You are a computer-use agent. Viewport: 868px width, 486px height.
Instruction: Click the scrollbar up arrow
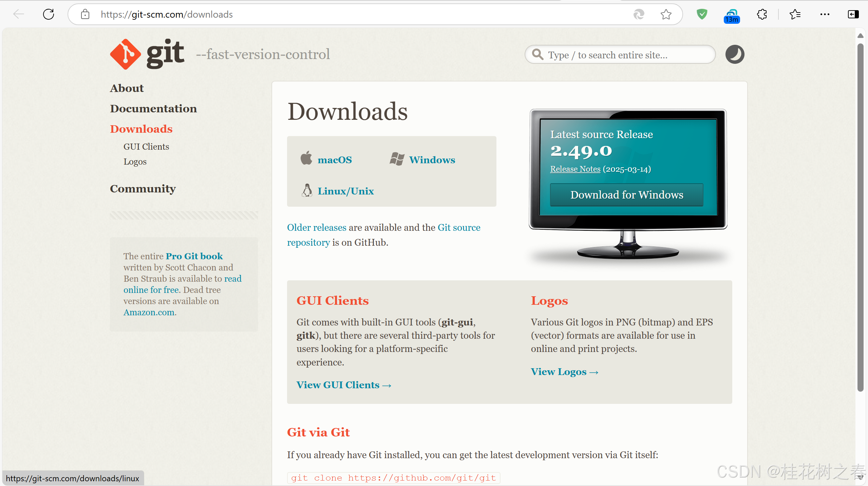pyautogui.click(x=860, y=36)
